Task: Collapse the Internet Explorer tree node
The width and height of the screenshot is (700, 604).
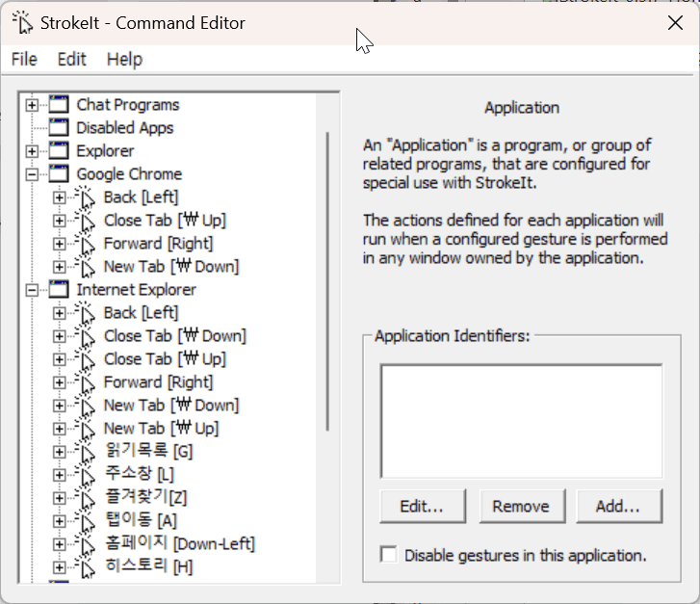Action: pyautogui.click(x=32, y=290)
